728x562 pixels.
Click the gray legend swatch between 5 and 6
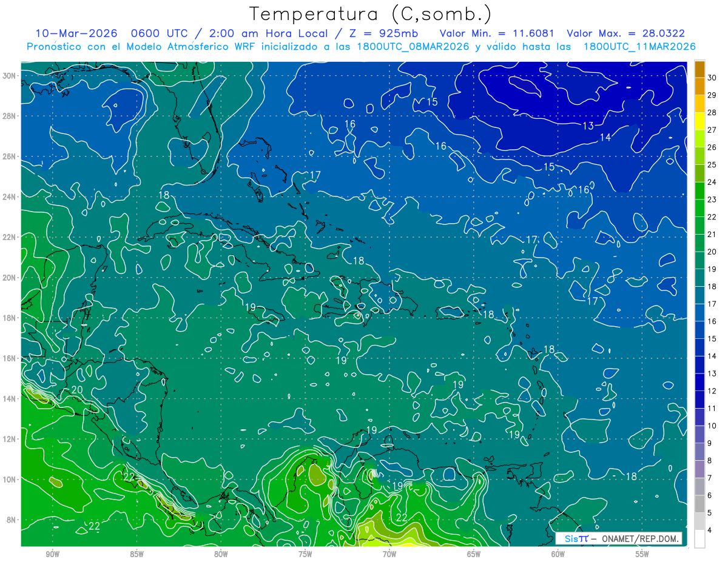click(x=699, y=504)
